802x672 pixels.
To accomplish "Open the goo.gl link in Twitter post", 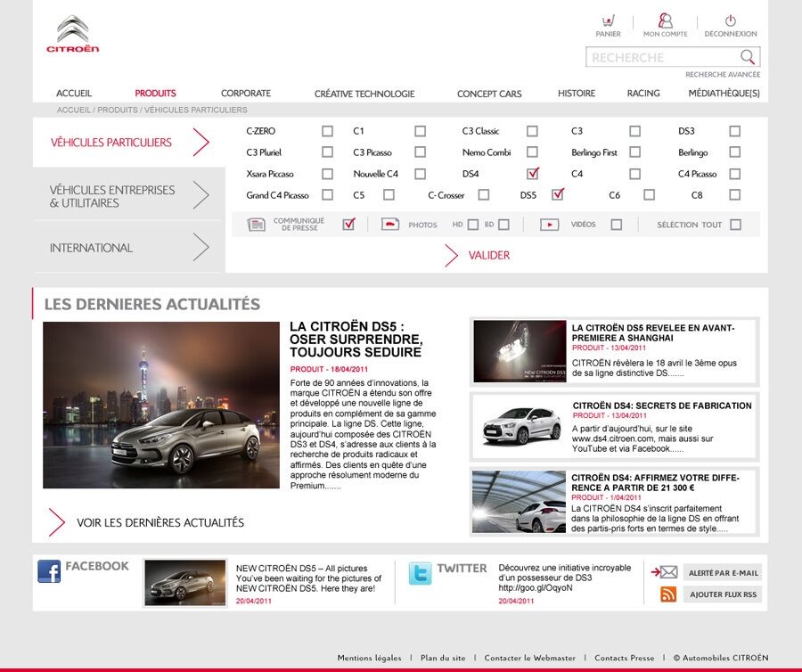I will (536, 588).
